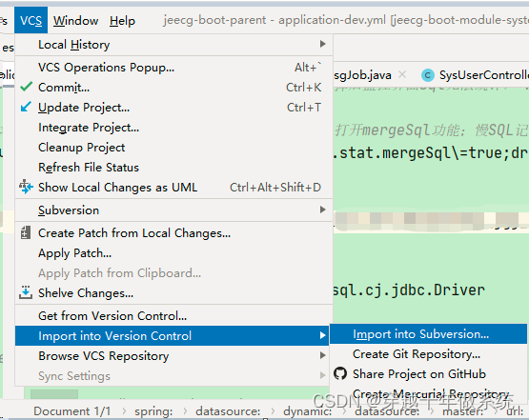Click the green Commit checkmark icon
Screen dimensions: 529x420
[26, 87]
